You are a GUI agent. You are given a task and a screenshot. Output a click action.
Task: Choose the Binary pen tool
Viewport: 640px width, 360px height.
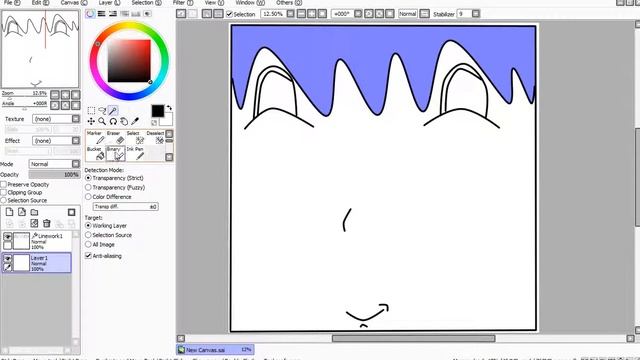(115, 154)
